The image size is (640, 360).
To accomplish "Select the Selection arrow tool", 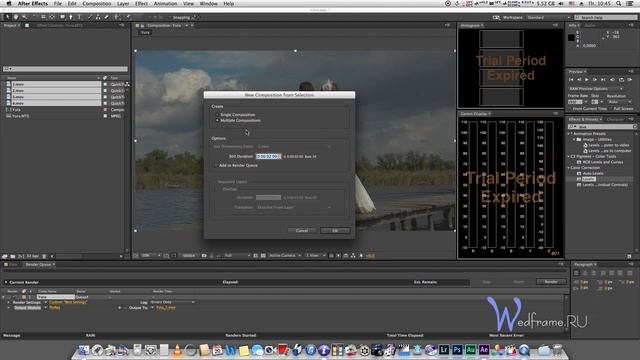I will (7, 17).
